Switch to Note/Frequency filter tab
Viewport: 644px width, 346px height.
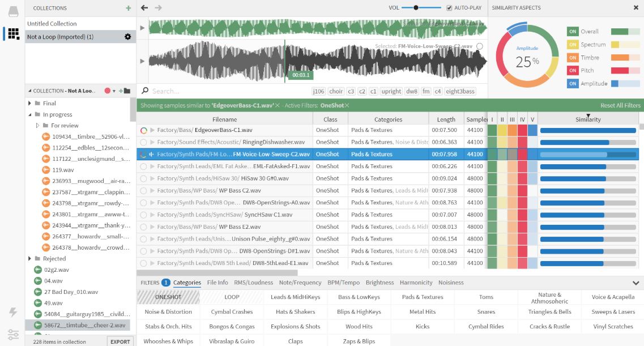[300, 283]
